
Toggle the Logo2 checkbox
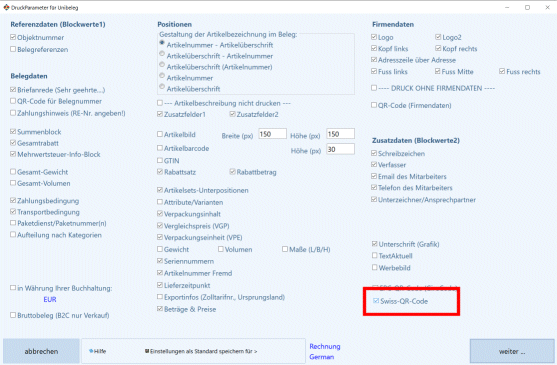438,37
